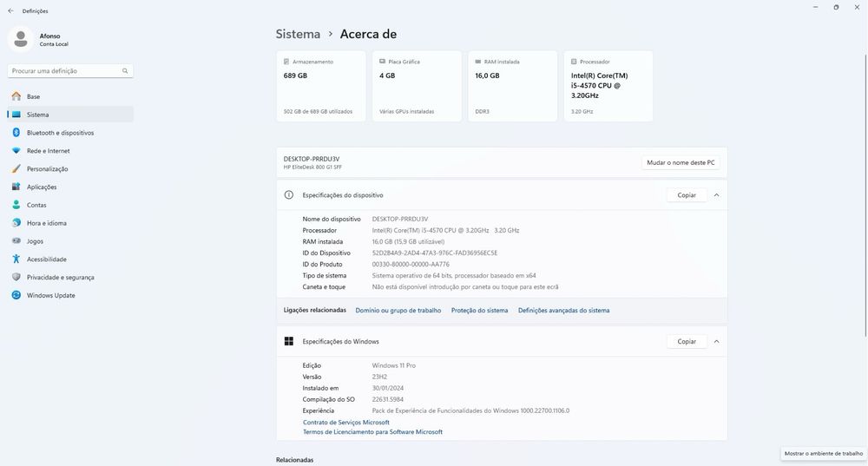Screen dimensions: 868x466
Task: Open Aplicações settings page
Action: (x=42, y=187)
